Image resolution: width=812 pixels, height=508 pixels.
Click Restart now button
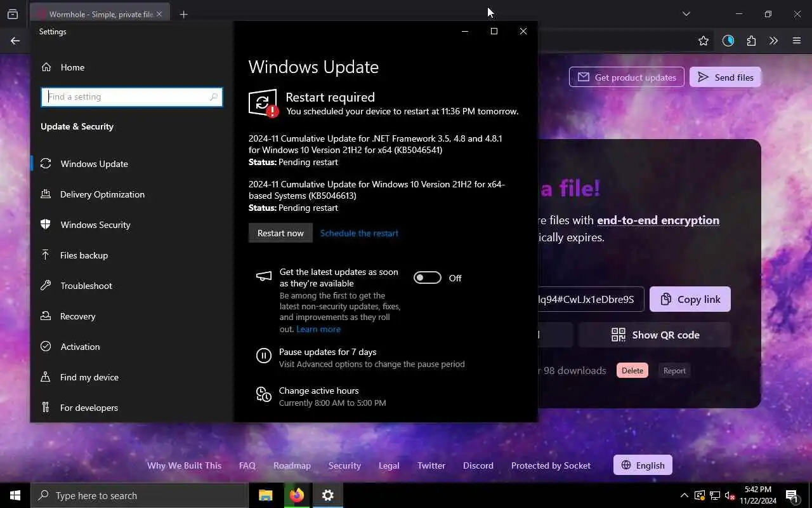coord(280,233)
